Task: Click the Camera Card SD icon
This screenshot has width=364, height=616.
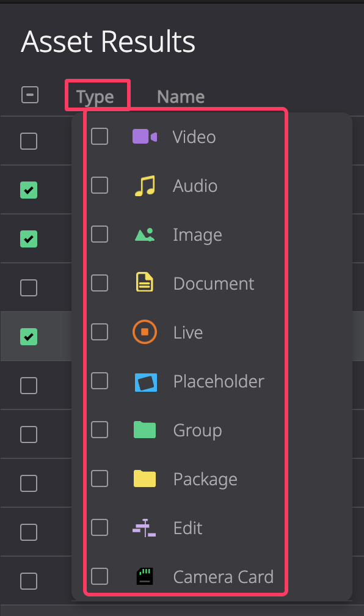Action: click(x=145, y=576)
